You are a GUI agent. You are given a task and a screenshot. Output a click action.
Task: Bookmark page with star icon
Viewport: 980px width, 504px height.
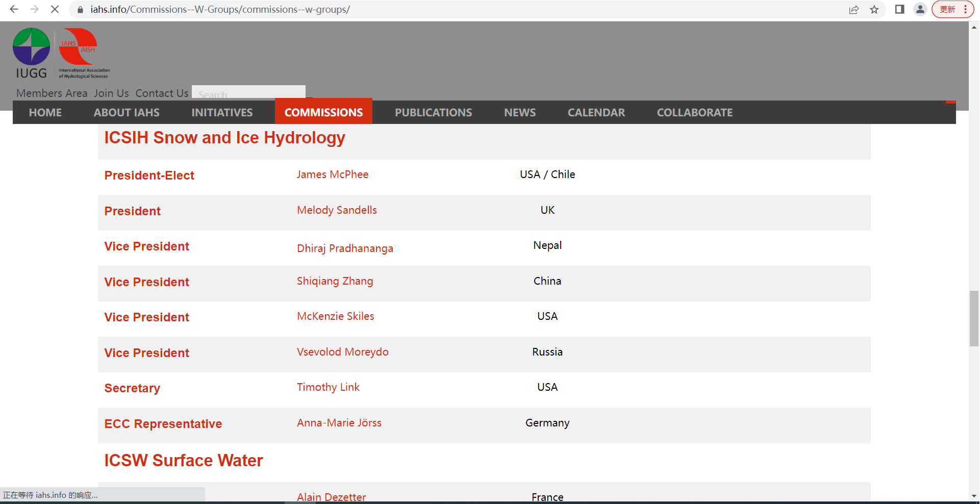874,9
